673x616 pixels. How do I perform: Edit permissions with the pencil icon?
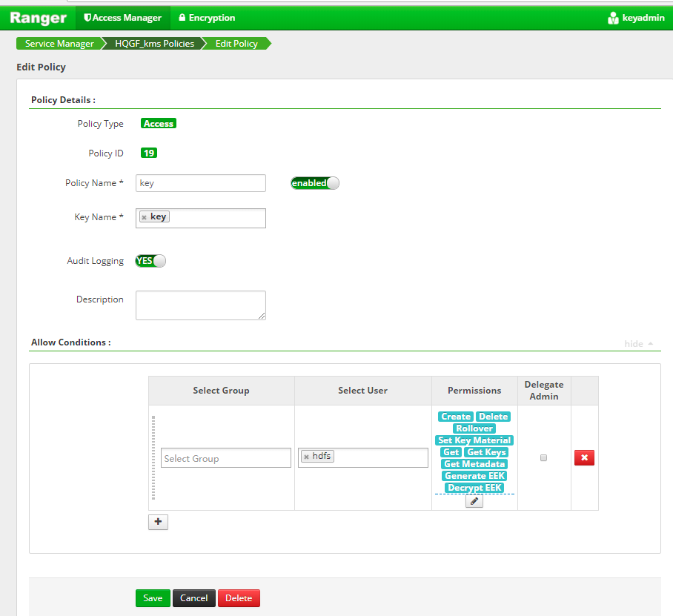click(x=474, y=501)
